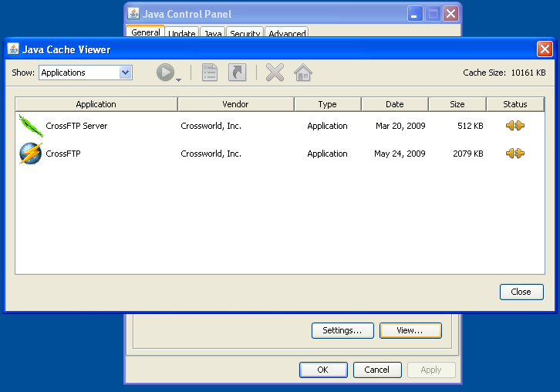Click the status plug icon for CrossFTP
The width and height of the screenshot is (560, 392).
(x=515, y=154)
